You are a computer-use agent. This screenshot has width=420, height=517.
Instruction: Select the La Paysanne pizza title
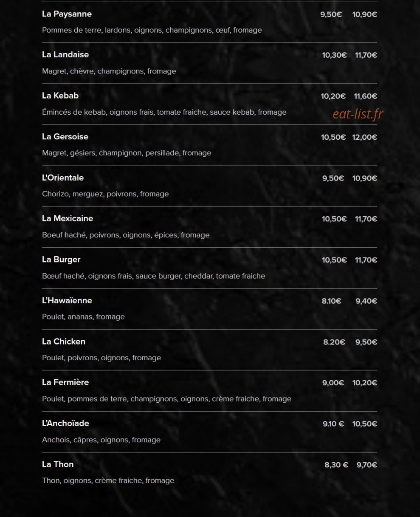[67, 14]
